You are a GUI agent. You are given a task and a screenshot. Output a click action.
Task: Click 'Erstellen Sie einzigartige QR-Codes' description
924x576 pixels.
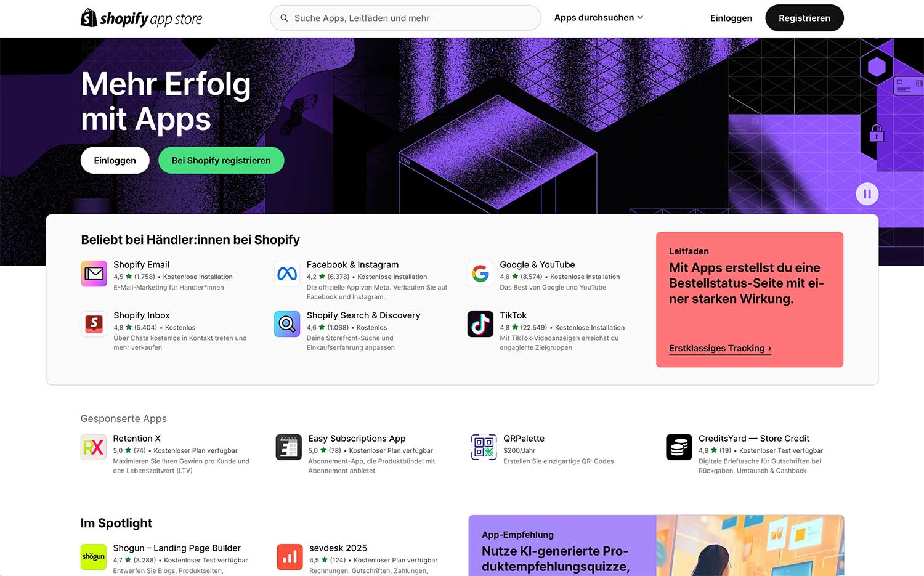click(x=558, y=461)
